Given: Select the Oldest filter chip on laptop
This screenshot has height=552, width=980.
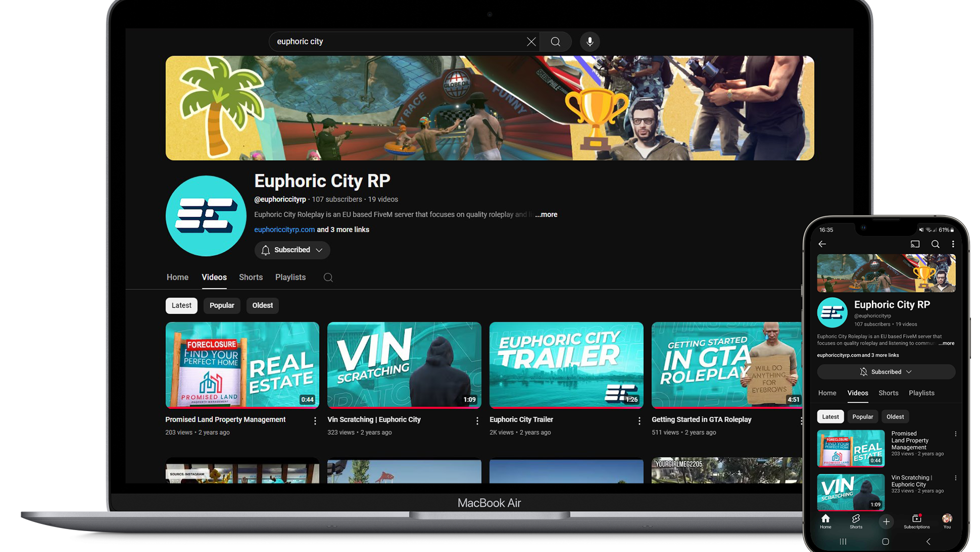Looking at the screenshot, I should 262,306.
